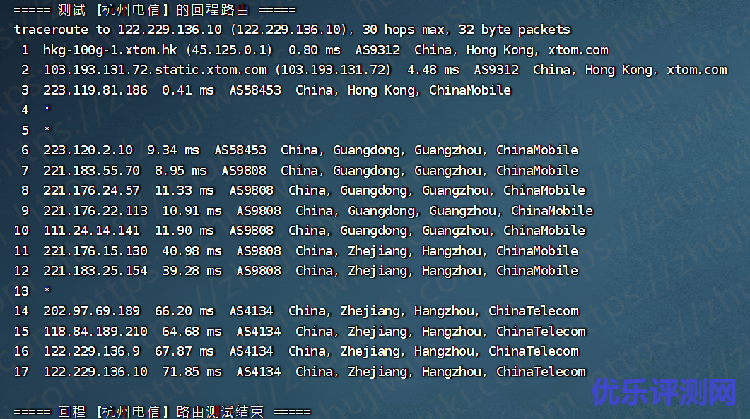This screenshot has width=750, height=419.
Task: Click the asterisk timeout on hop 4
Action: (47, 109)
